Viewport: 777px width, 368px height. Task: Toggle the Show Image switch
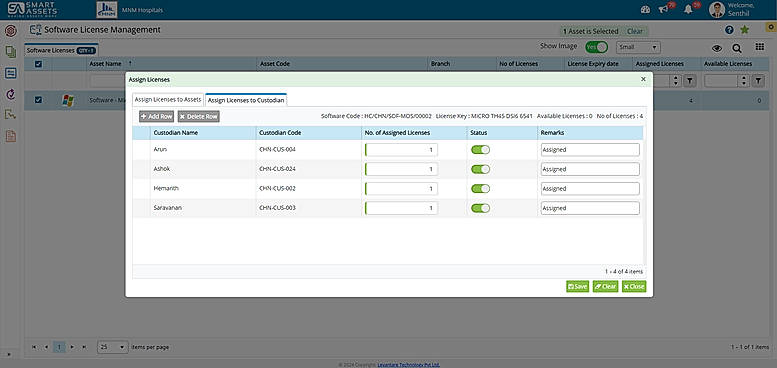pyautogui.click(x=596, y=47)
